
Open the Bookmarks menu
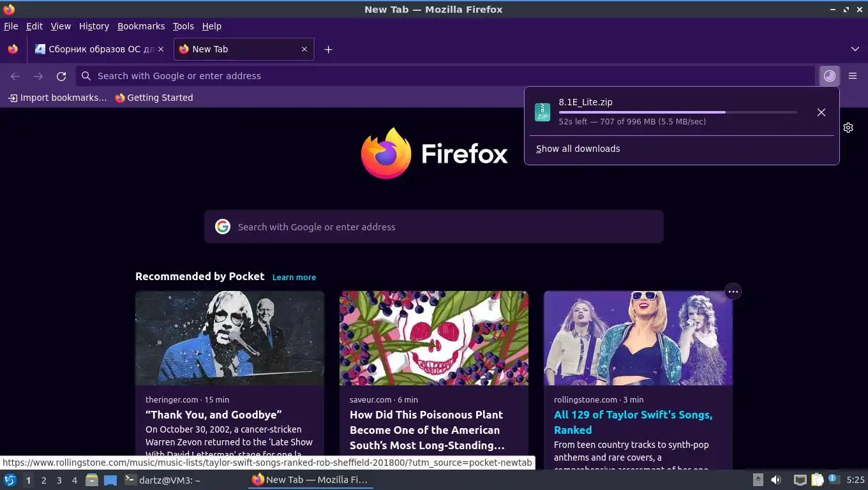[141, 26]
